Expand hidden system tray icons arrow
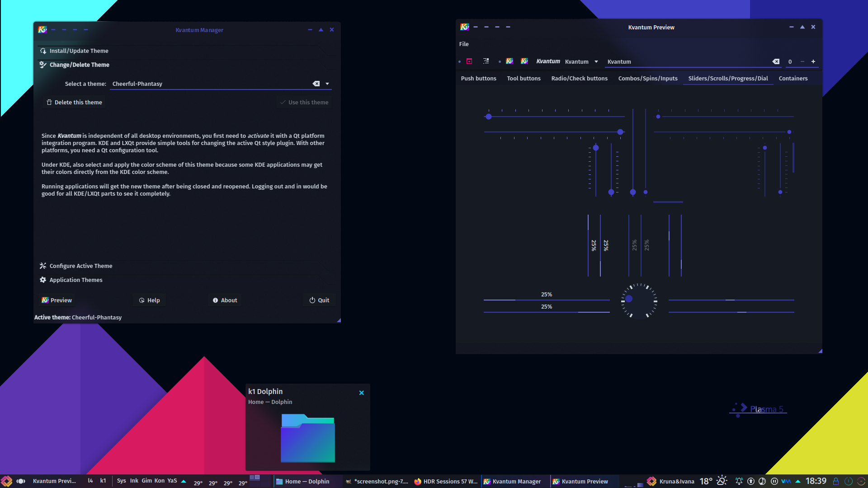Screen dimensions: 868x488 point(798,481)
